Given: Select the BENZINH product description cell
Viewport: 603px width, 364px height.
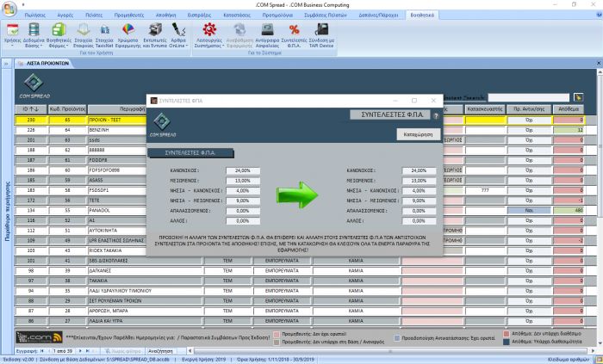Looking at the screenshot, I should click(117, 130).
